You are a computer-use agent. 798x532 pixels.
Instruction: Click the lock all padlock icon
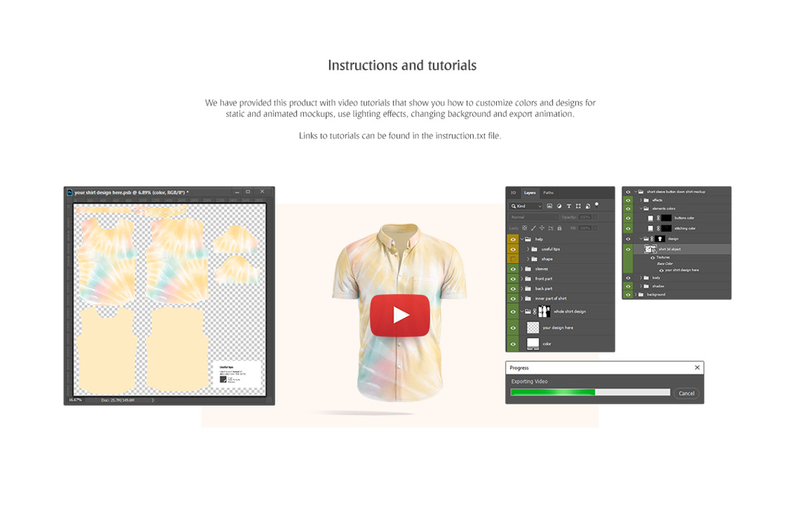pyautogui.click(x=559, y=228)
